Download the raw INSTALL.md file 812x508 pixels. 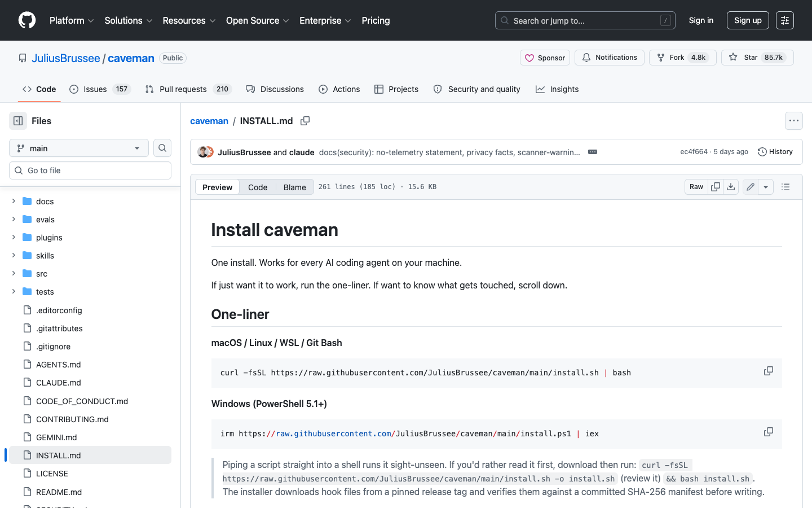(731, 187)
